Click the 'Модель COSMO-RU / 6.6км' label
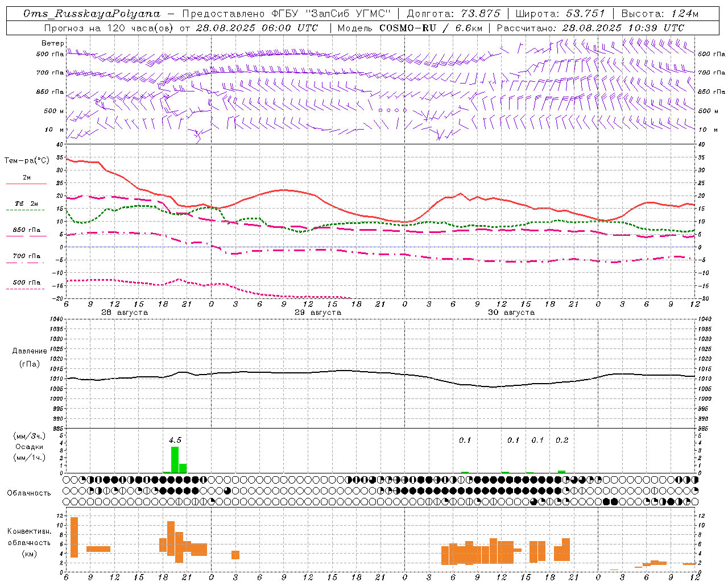728x582 pixels. coord(411,28)
